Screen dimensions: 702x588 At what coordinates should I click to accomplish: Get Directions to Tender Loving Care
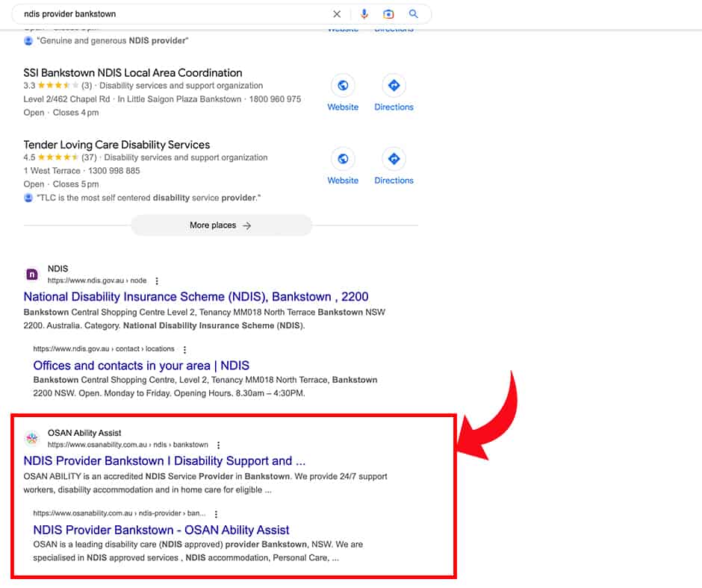coord(394,159)
